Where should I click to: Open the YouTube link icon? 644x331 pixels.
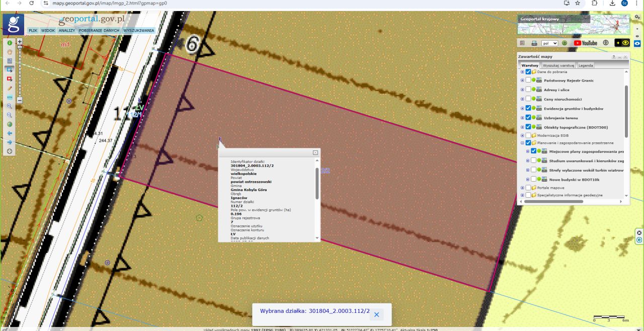pos(585,43)
